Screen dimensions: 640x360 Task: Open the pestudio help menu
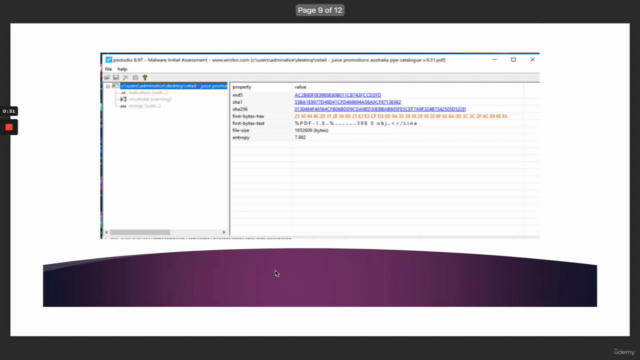point(122,69)
